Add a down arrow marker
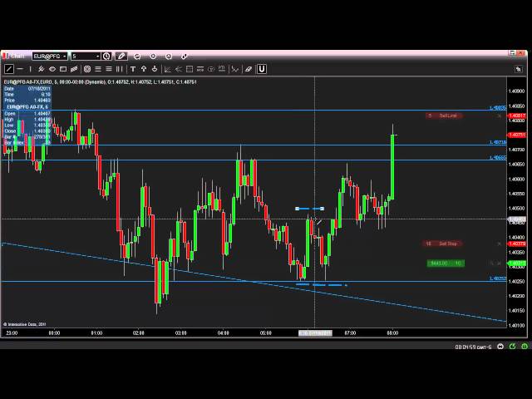The image size is (532, 399). click(x=155, y=69)
